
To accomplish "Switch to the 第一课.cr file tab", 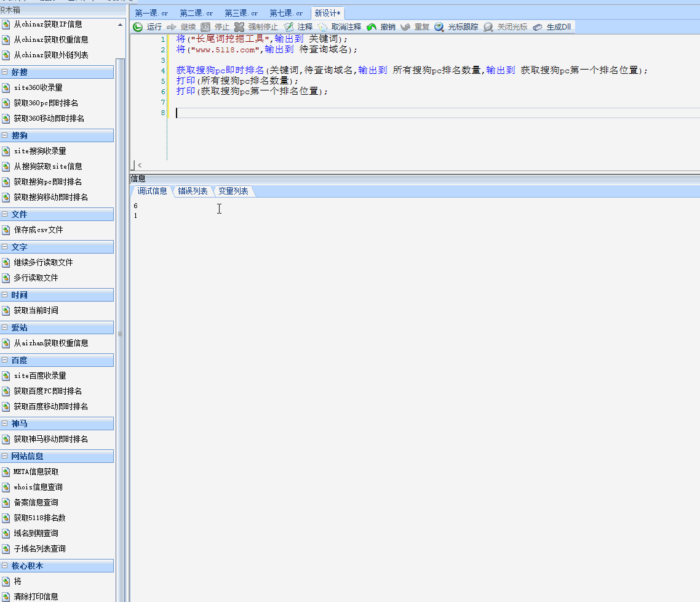I will 151,13.
